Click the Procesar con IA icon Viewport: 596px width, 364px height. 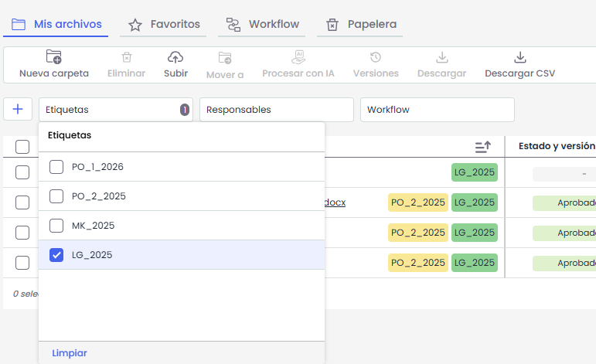click(298, 57)
